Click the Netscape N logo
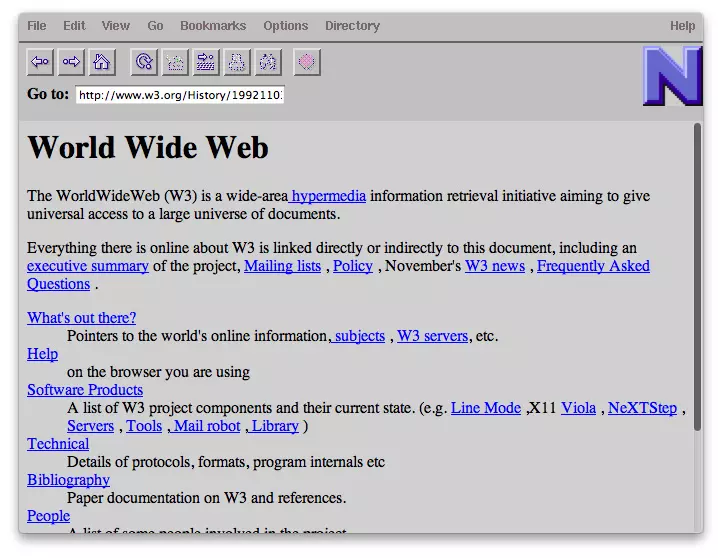Viewport: 718px width, 558px height. pos(671,76)
